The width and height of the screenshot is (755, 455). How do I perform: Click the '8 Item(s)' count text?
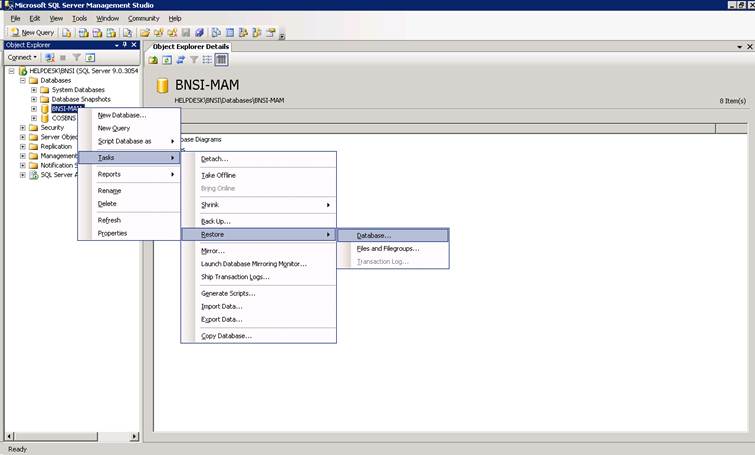(732, 101)
